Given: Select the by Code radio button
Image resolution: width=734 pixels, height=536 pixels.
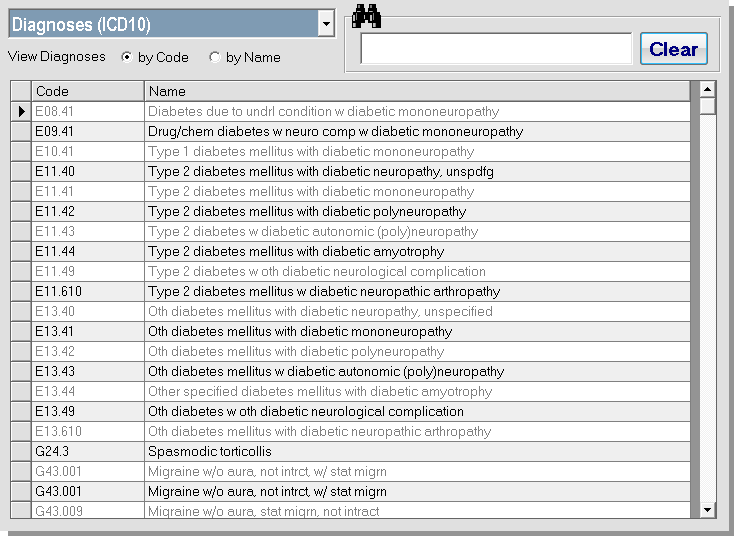Looking at the screenshot, I should 126,57.
